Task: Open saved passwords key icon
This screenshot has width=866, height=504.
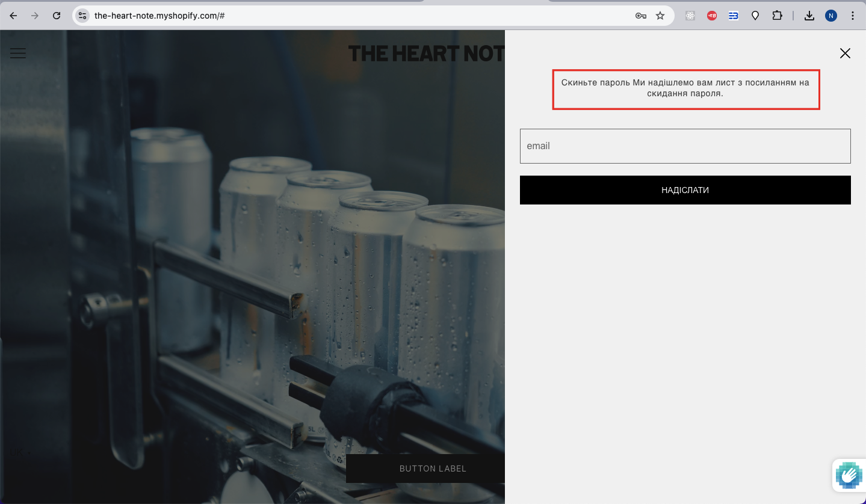Action: [x=641, y=16]
